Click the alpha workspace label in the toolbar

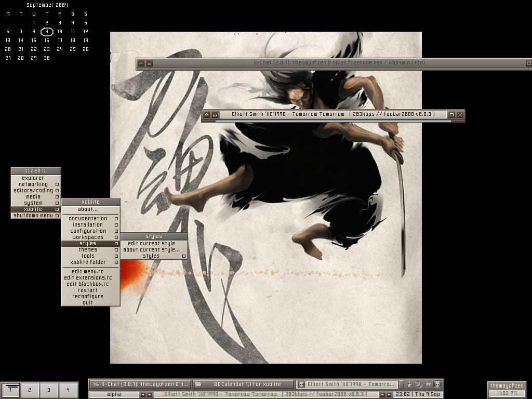pos(114,394)
